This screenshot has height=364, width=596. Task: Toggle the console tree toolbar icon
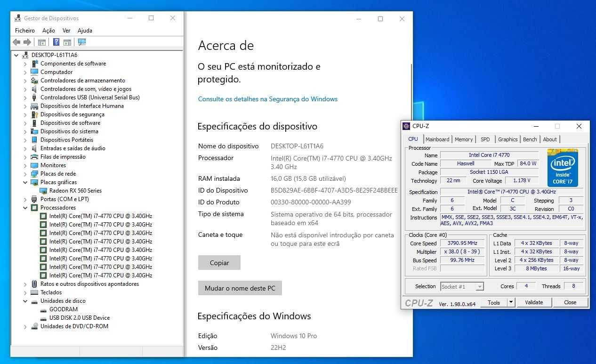click(x=42, y=42)
